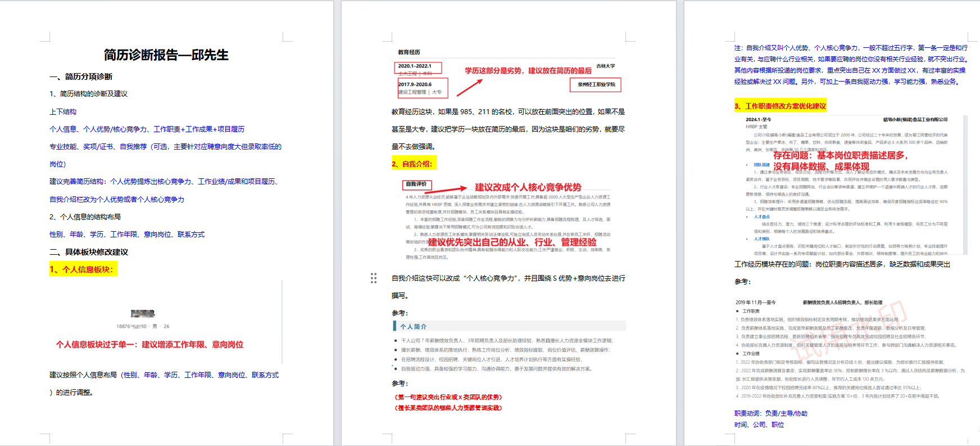
Task: Click the school name 吉林大学
Action: [606, 66]
